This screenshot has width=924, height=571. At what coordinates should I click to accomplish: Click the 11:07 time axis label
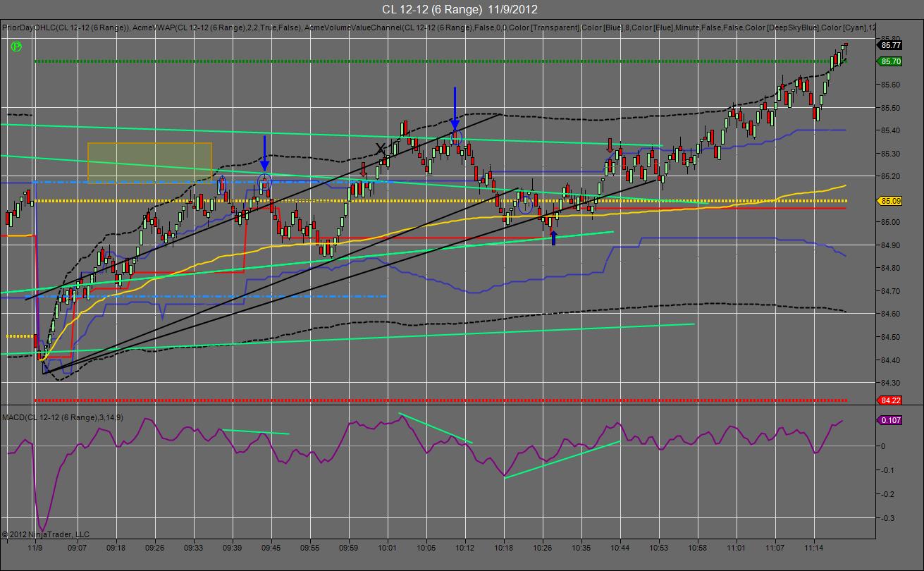click(775, 547)
